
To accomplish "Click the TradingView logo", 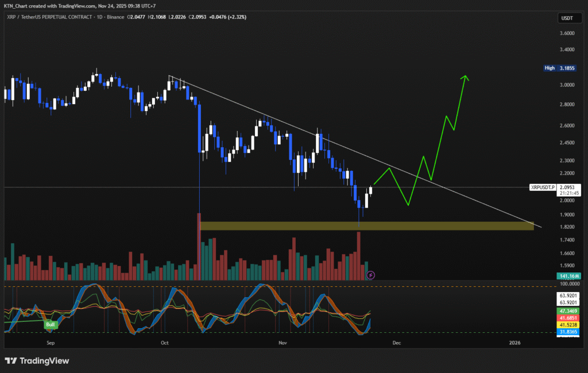I will pyautogui.click(x=37, y=360).
